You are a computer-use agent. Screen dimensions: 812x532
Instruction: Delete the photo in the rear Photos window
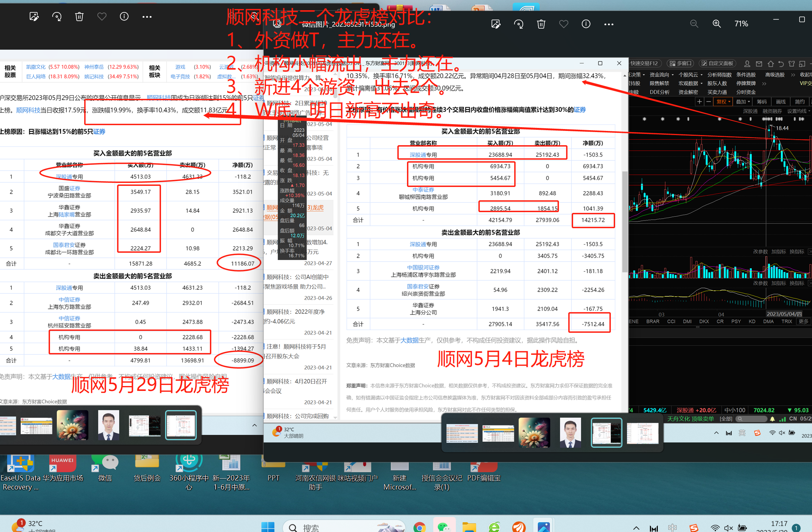(x=79, y=17)
